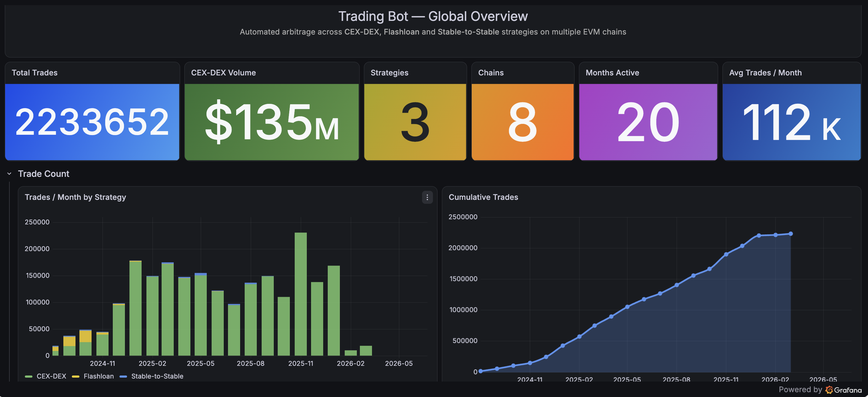
Task: Click the first data point on cumulative line
Action: [481, 371]
